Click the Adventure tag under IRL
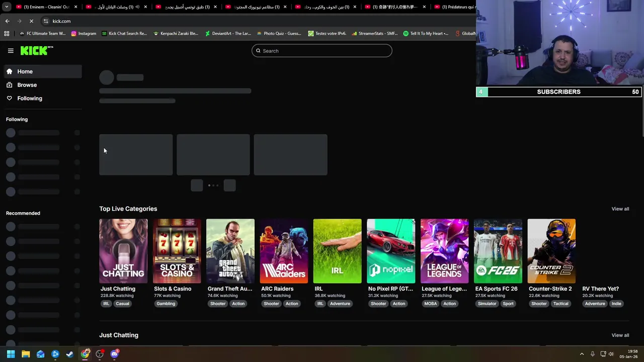The image size is (644, 362). tap(340, 304)
